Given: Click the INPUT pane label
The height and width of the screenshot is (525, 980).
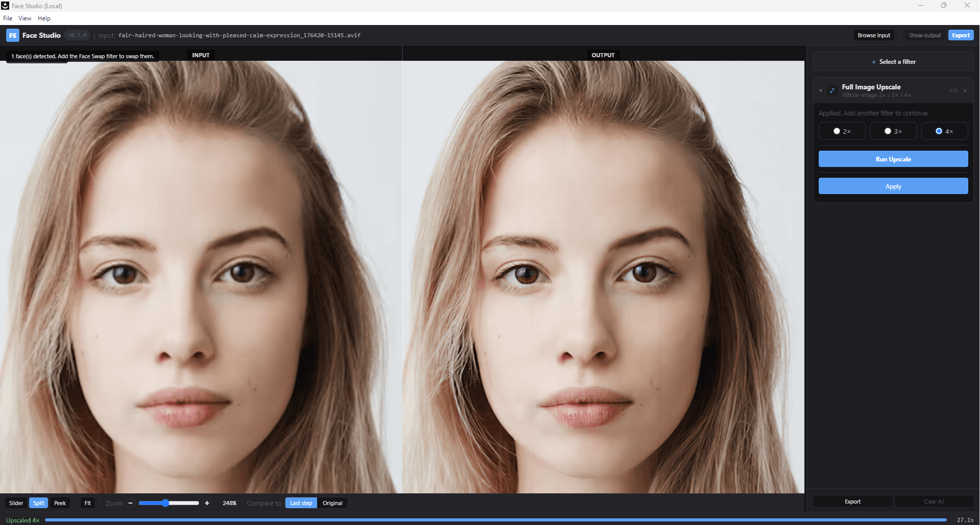Looking at the screenshot, I should (x=201, y=55).
